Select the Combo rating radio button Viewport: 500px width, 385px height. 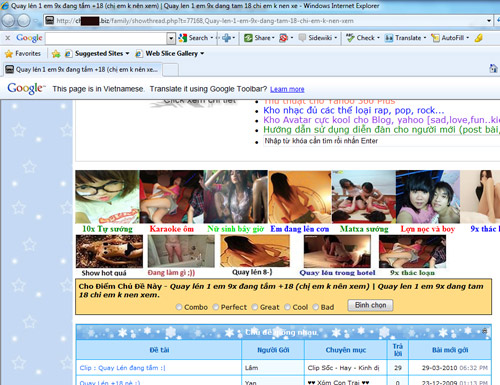point(179,307)
